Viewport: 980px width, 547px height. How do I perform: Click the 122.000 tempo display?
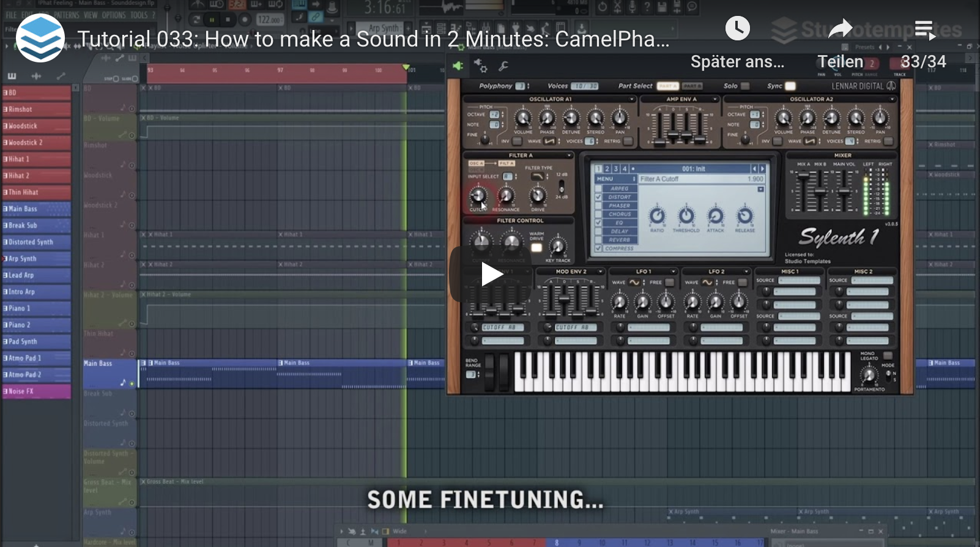(269, 20)
